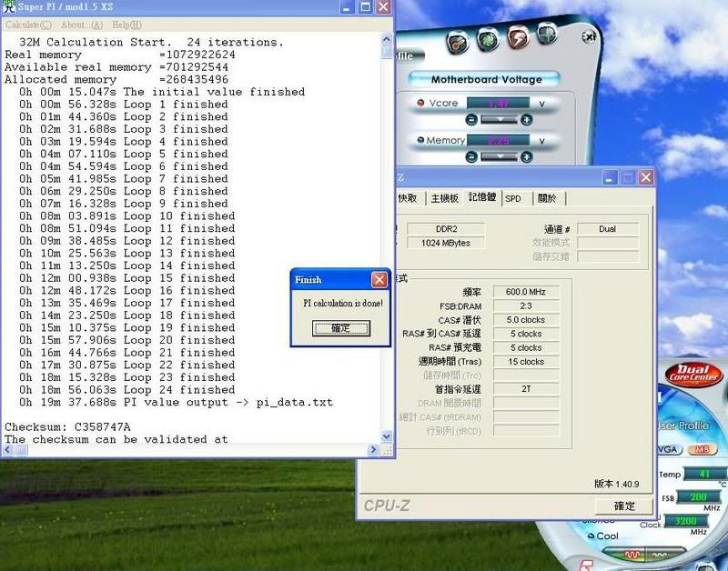
Task: Click the Memory voltage value field
Action: [x=498, y=140]
